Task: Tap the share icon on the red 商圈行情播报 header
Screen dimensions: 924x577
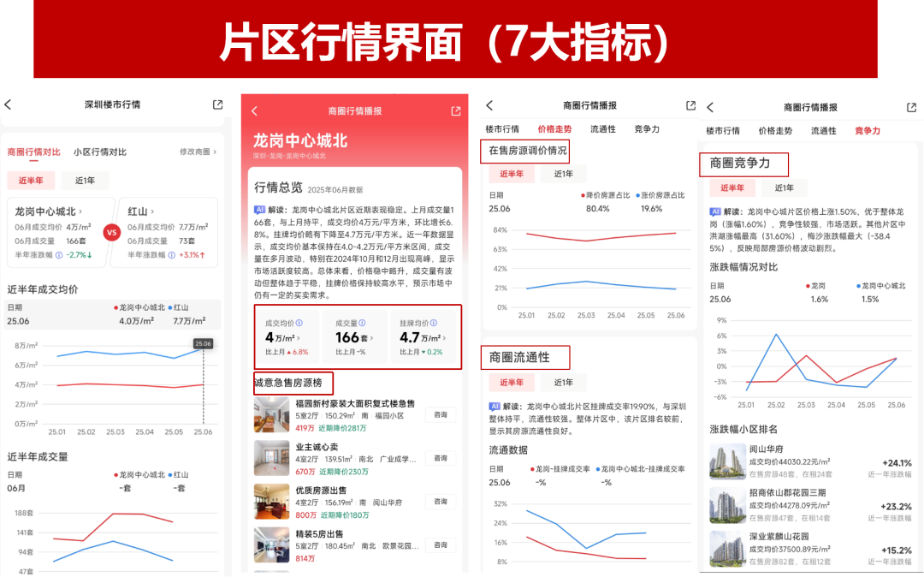Action: 455,110
